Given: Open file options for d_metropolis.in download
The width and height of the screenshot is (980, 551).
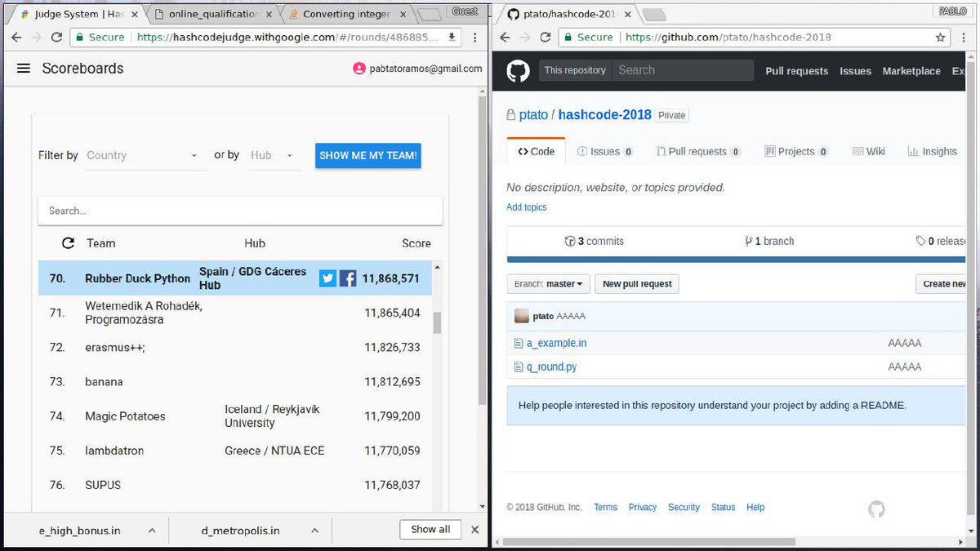Looking at the screenshot, I should [x=314, y=530].
